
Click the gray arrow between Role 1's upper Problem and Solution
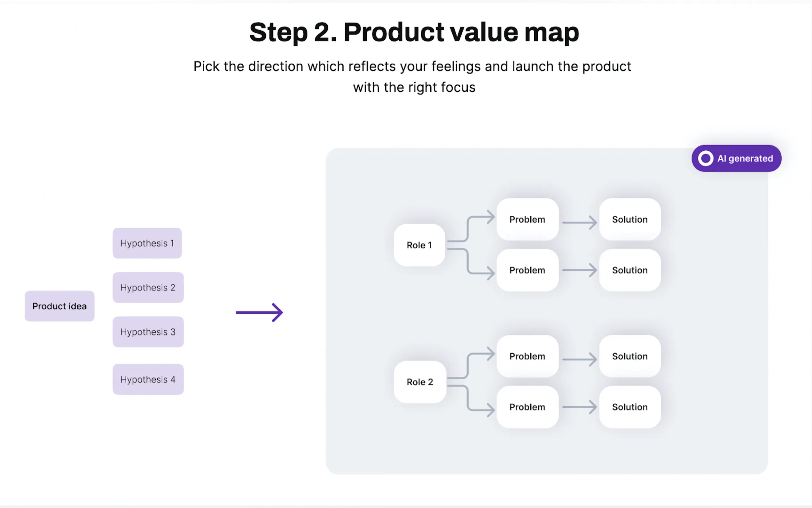[x=579, y=222]
